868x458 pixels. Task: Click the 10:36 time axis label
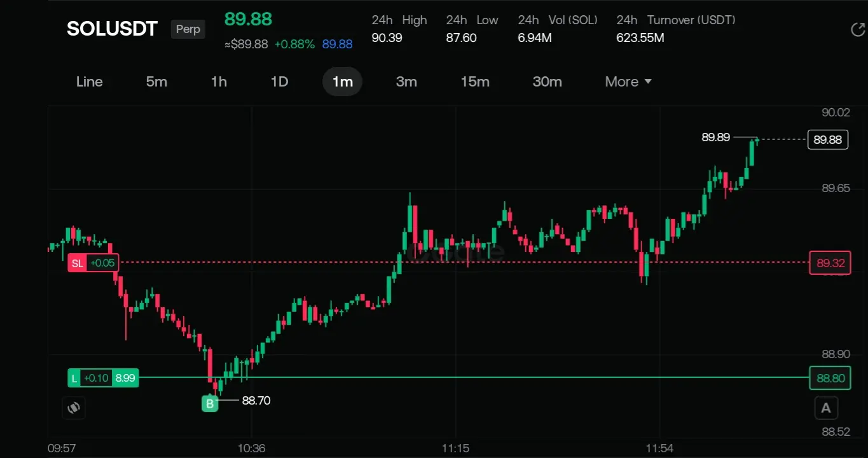pos(251,448)
